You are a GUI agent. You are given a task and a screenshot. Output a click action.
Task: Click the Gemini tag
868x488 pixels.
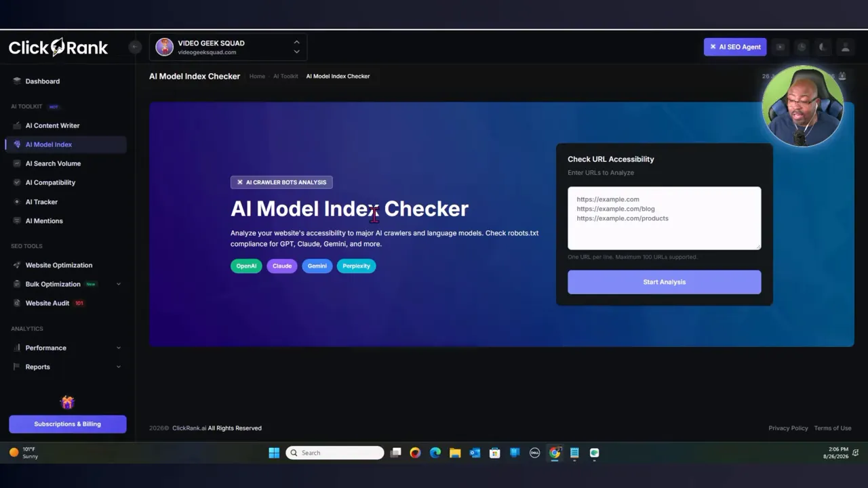317,266
